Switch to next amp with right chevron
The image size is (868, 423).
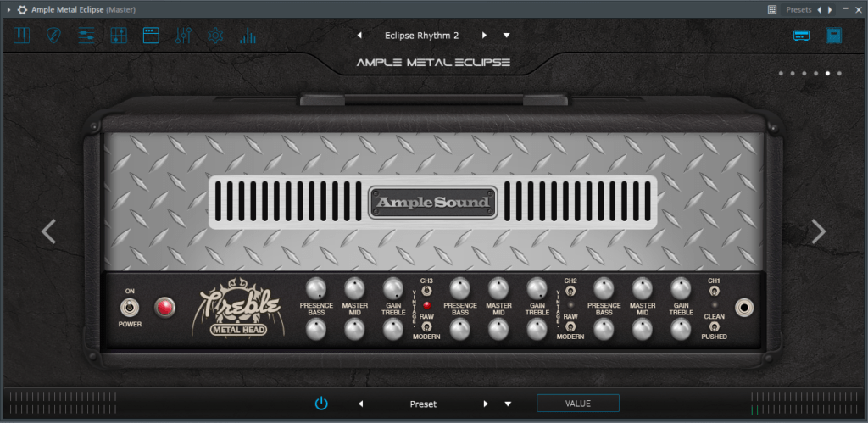point(818,231)
